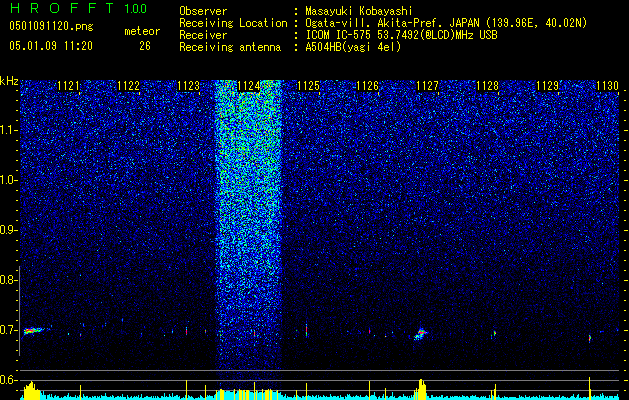This screenshot has height=400, width=629.
Task: Click the A504HB(yagi 4el) antenna text
Action: [353, 47]
